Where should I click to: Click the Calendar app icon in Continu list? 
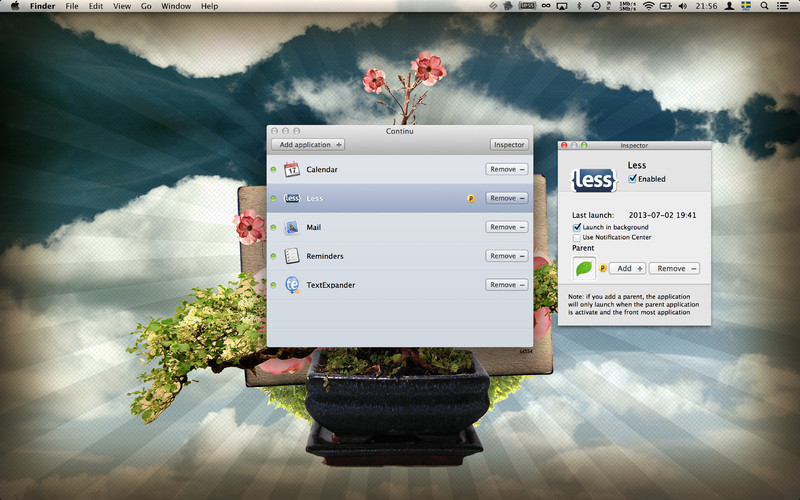tap(292, 169)
